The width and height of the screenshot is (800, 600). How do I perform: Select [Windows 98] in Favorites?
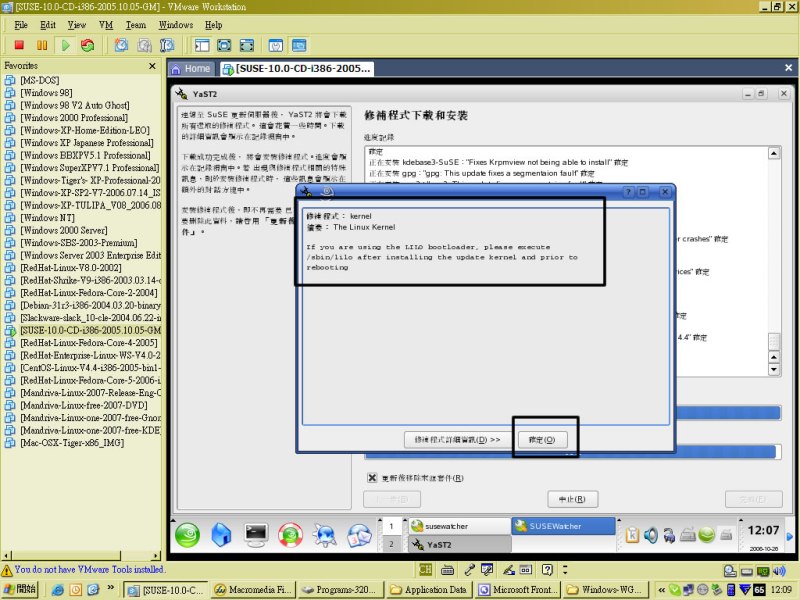tap(46, 93)
